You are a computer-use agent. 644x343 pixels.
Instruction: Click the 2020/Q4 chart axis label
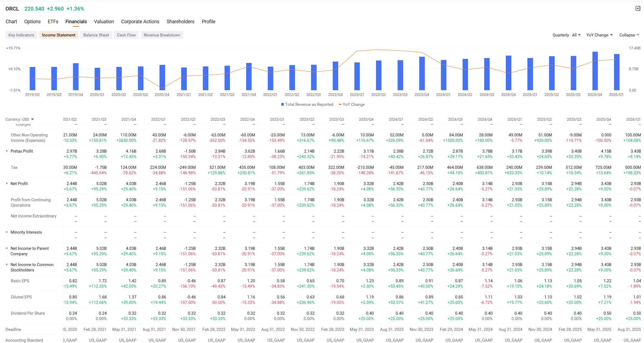(162, 95)
